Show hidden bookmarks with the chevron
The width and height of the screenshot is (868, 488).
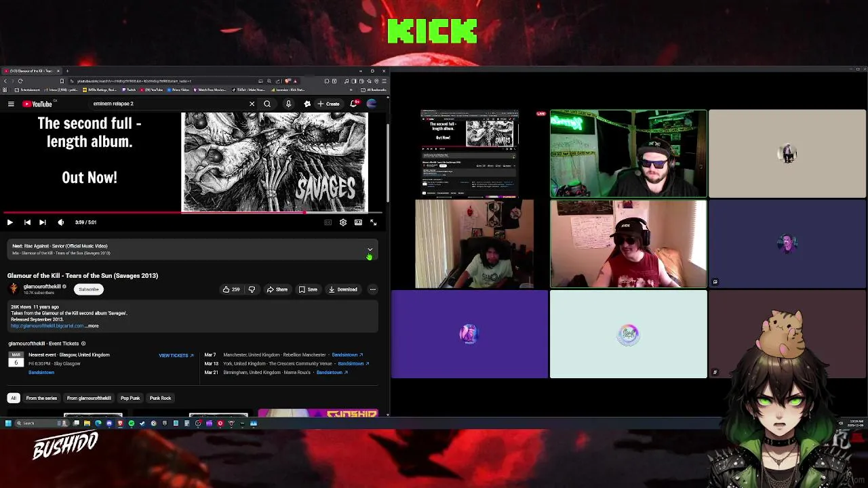351,89
